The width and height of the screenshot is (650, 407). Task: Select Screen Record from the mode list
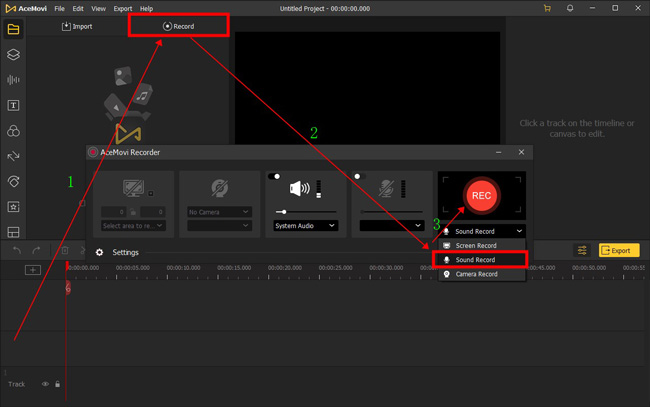pos(482,245)
